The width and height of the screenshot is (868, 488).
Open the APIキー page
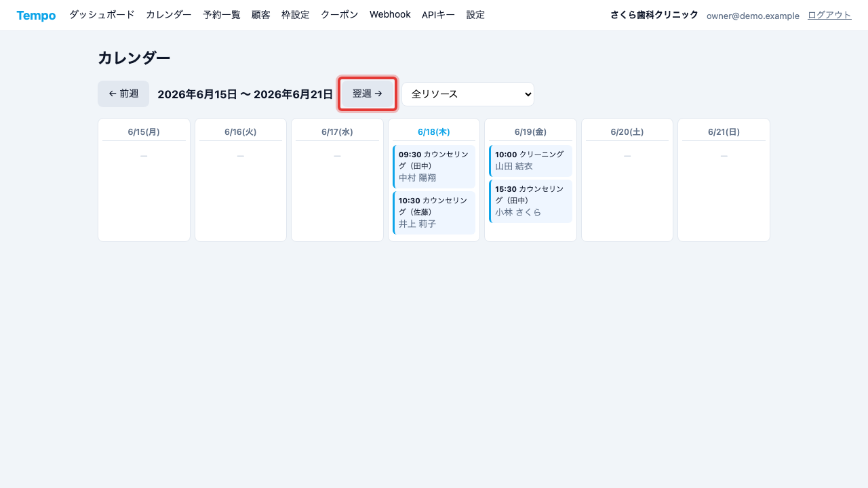click(439, 15)
